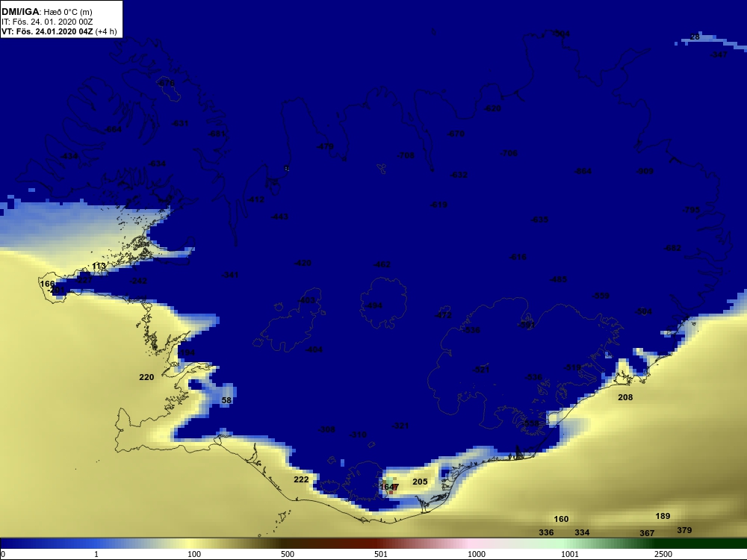This screenshot has width=747, height=560.
Task: Click the -347 value in the northeast
Action: (719, 55)
